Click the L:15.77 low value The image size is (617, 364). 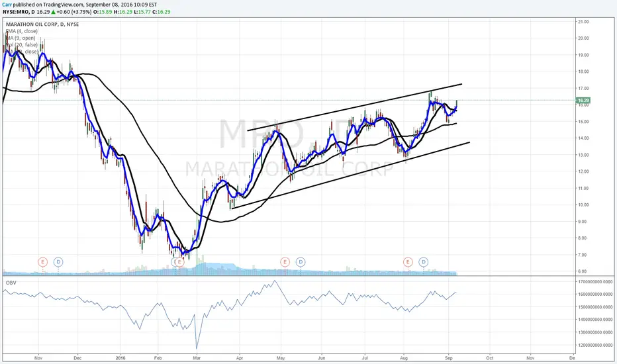[142, 12]
